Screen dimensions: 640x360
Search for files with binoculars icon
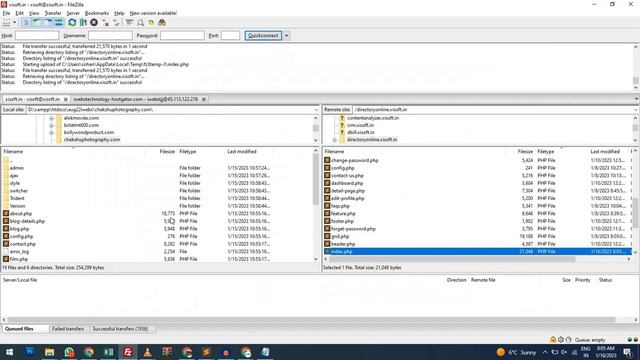click(x=162, y=23)
